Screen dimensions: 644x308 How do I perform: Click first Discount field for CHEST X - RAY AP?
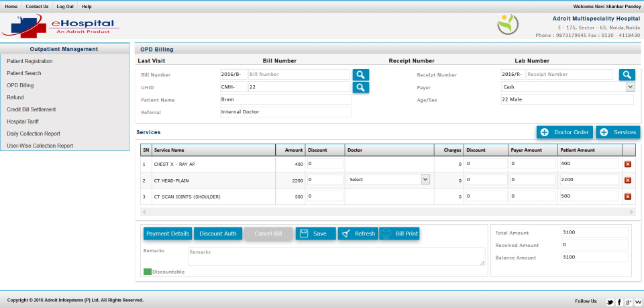point(325,164)
